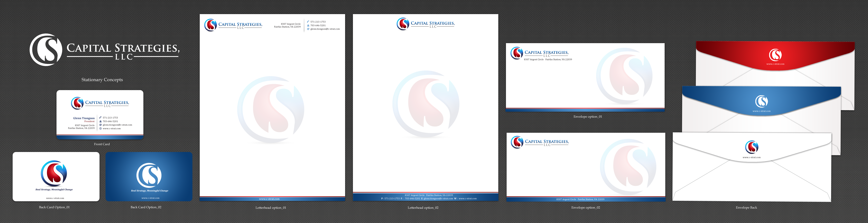Image resolution: width=868 pixels, height=223 pixels.
Task: Click the CS logo on red envelope flap
Action: coord(775,54)
